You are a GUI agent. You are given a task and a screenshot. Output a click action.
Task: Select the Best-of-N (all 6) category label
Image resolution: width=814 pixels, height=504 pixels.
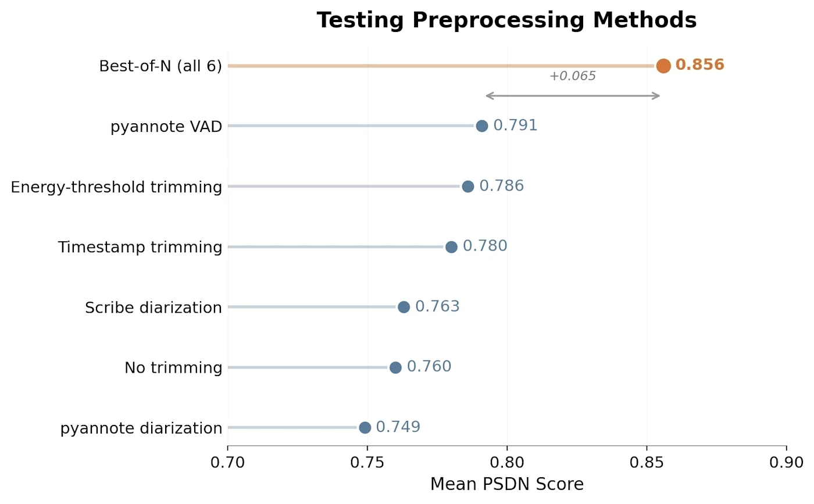coord(160,66)
